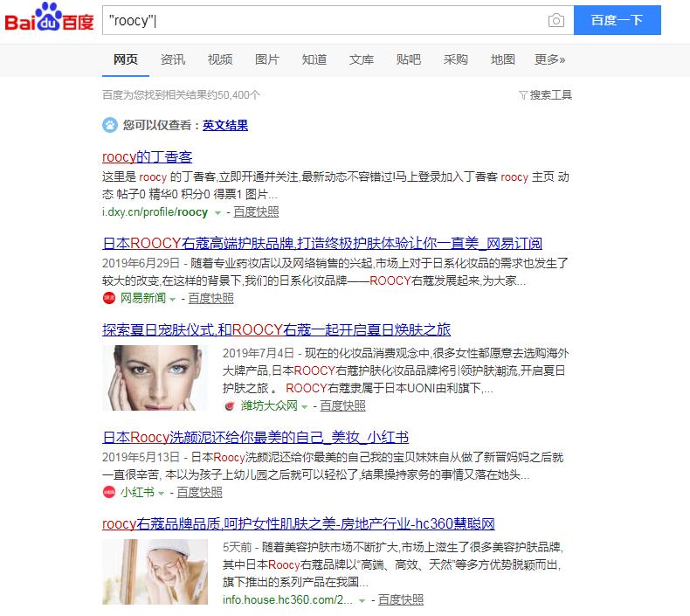This screenshot has width=690, height=616.
Task: Click the 网易新闻 red source icon
Action: [109, 298]
